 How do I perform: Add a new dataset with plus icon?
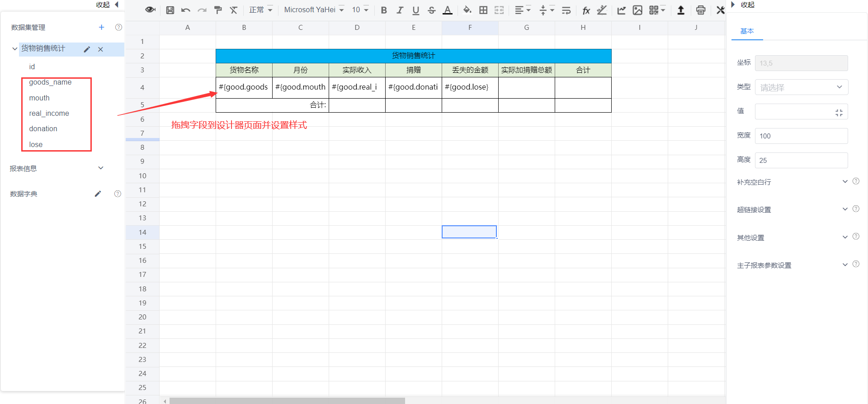coord(102,27)
